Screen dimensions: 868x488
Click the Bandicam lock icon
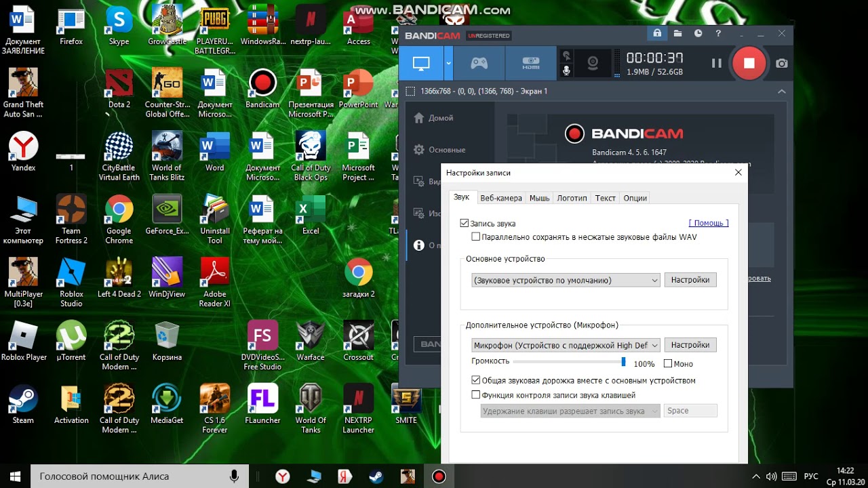656,33
